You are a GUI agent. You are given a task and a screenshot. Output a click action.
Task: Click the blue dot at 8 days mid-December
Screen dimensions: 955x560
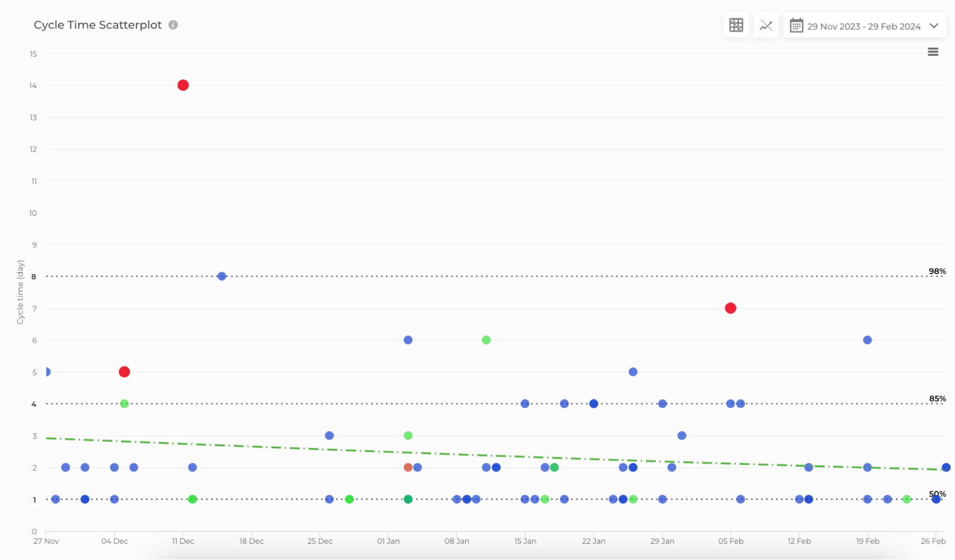(x=221, y=275)
